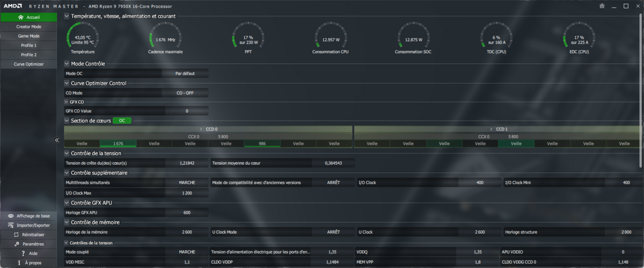644x268 pixels.
Task: Toggle Multithreads simultanés MARCHE value
Action: tap(187, 183)
